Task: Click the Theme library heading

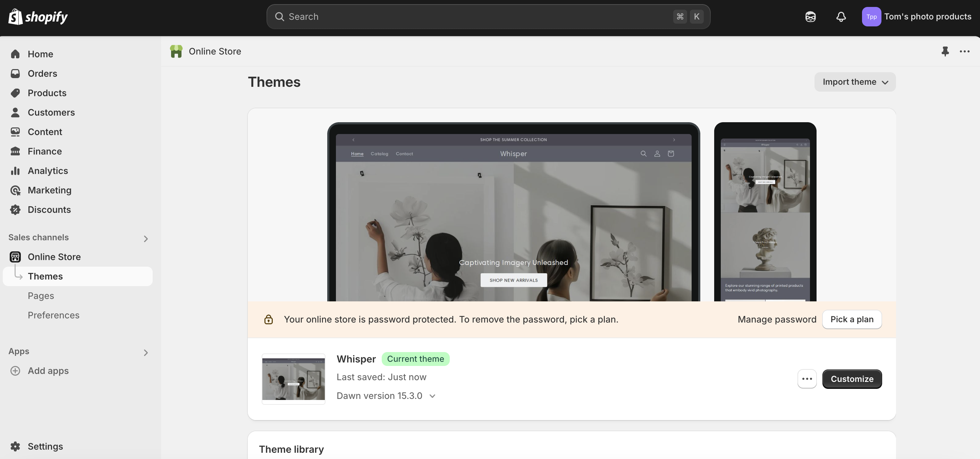Action: [292, 449]
